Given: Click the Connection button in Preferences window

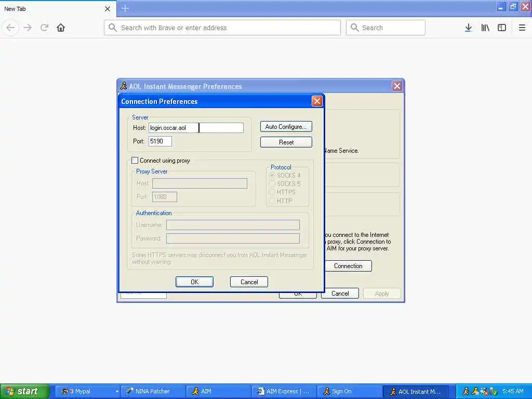Looking at the screenshot, I should [348, 266].
